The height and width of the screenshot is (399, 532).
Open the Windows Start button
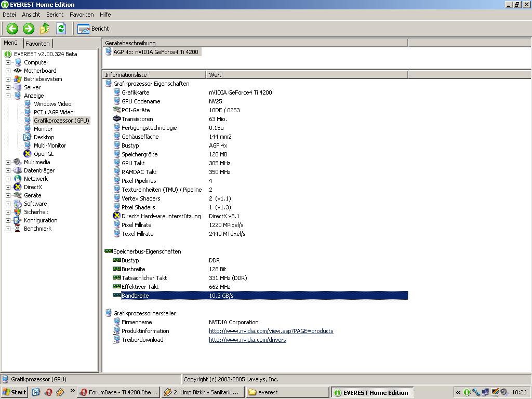(x=14, y=392)
